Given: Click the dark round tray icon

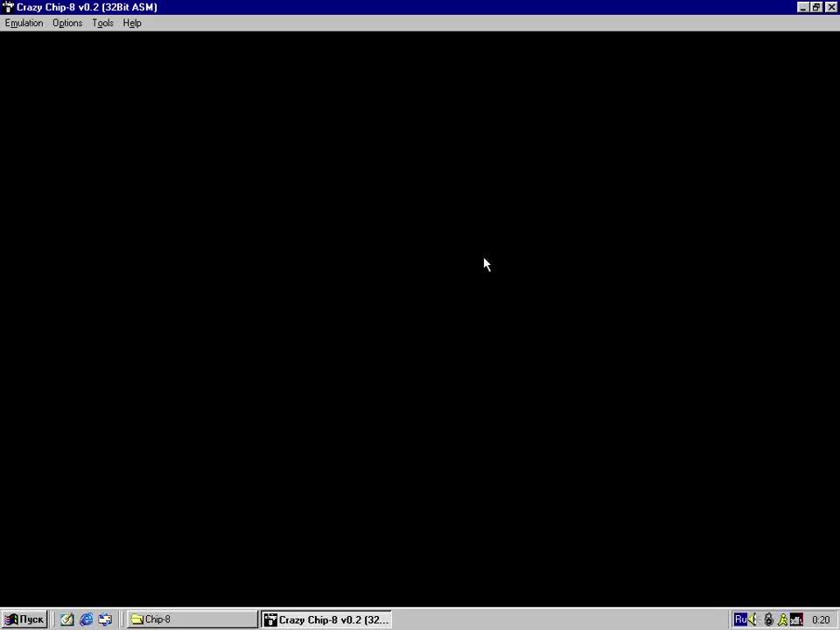Looking at the screenshot, I should click(768, 619).
